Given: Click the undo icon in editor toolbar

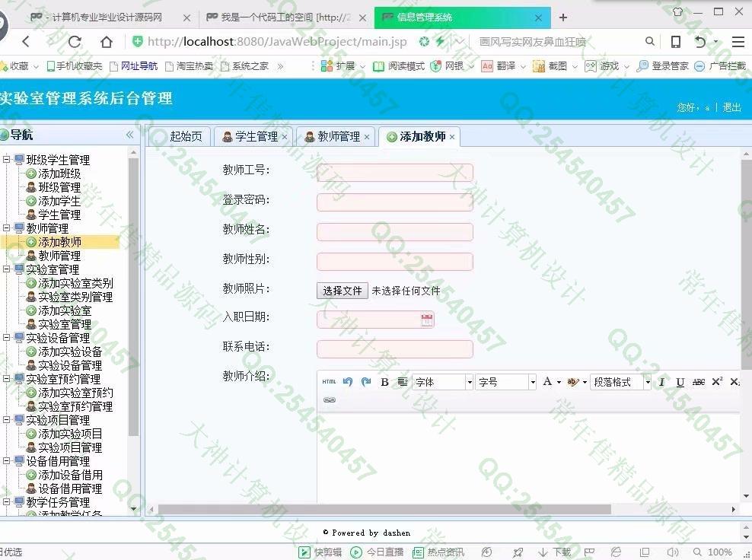Looking at the screenshot, I should [348, 382].
